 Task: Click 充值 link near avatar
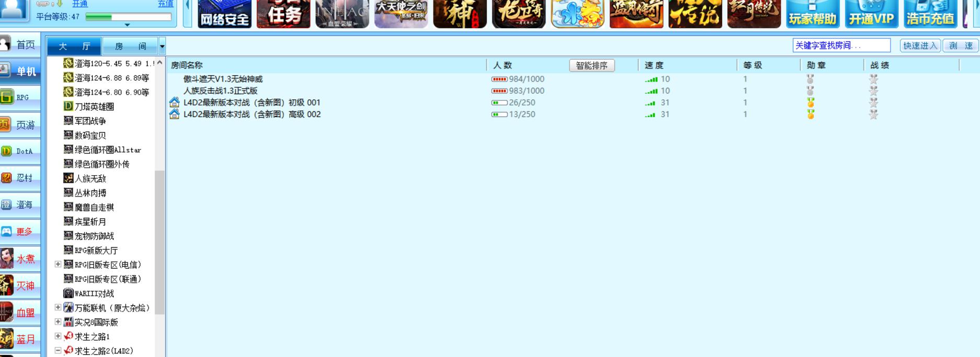pyautogui.click(x=165, y=4)
